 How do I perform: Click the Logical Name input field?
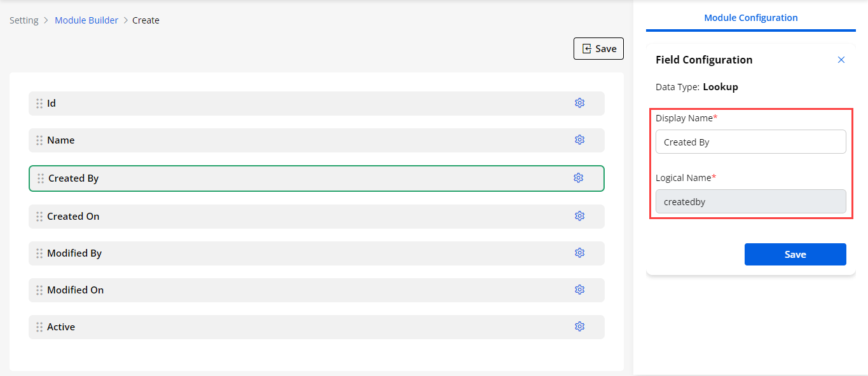750,202
